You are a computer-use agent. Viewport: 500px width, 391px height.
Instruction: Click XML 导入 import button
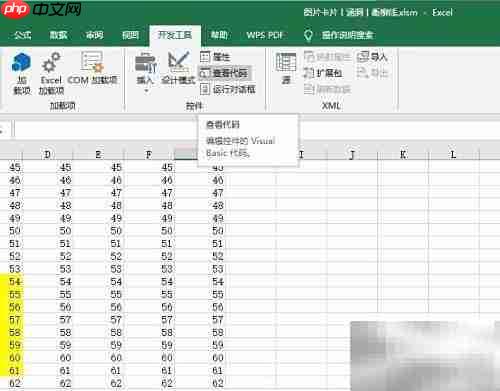(372, 57)
